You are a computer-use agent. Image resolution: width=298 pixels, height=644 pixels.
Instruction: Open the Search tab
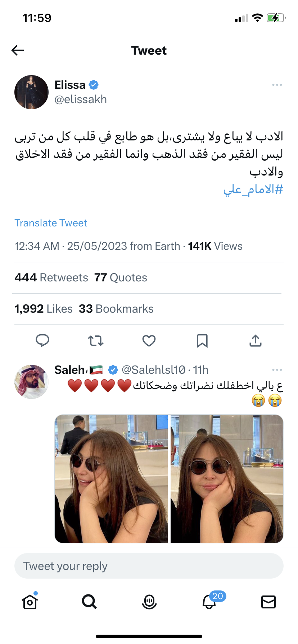click(x=89, y=602)
